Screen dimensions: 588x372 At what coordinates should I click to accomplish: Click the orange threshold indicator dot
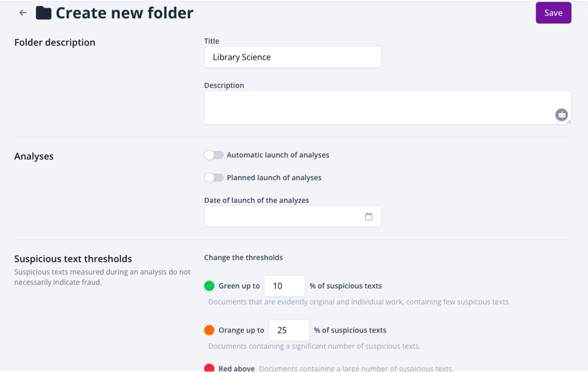tap(209, 330)
